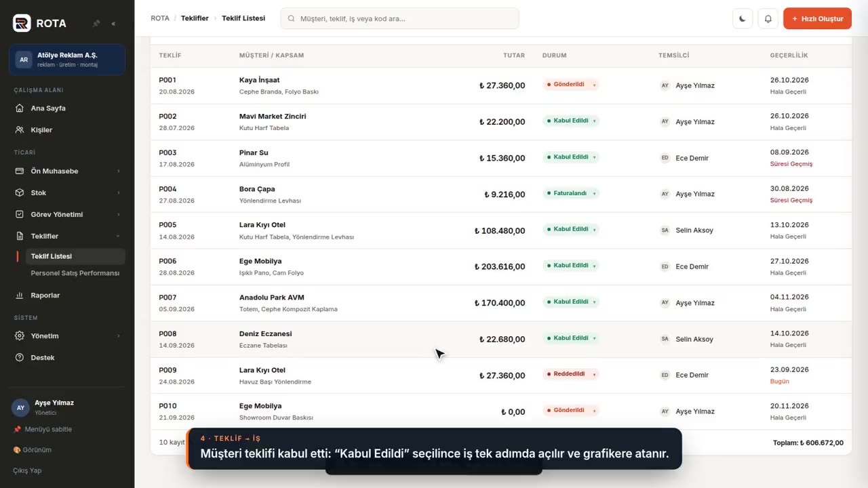Expand the Yönetim menu

point(68,336)
